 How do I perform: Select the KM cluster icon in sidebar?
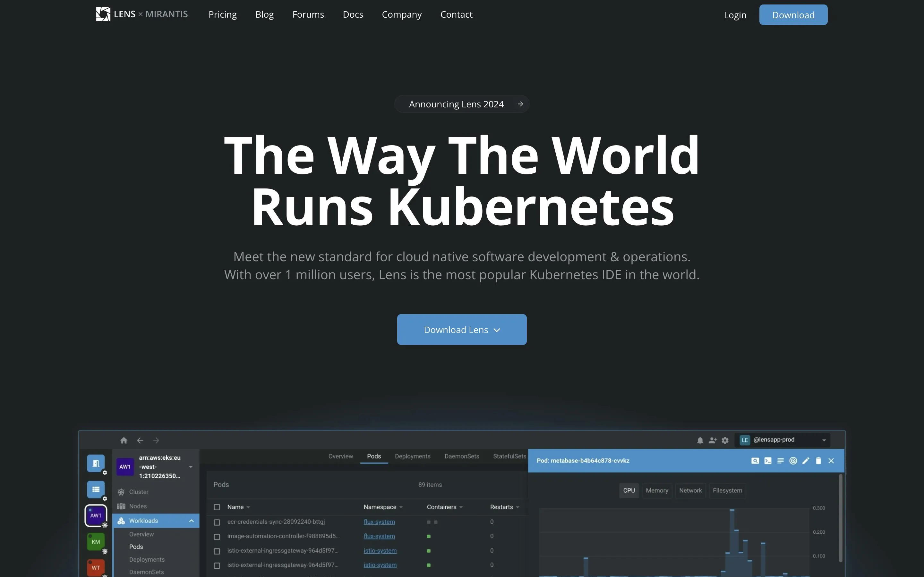pyautogui.click(x=96, y=541)
